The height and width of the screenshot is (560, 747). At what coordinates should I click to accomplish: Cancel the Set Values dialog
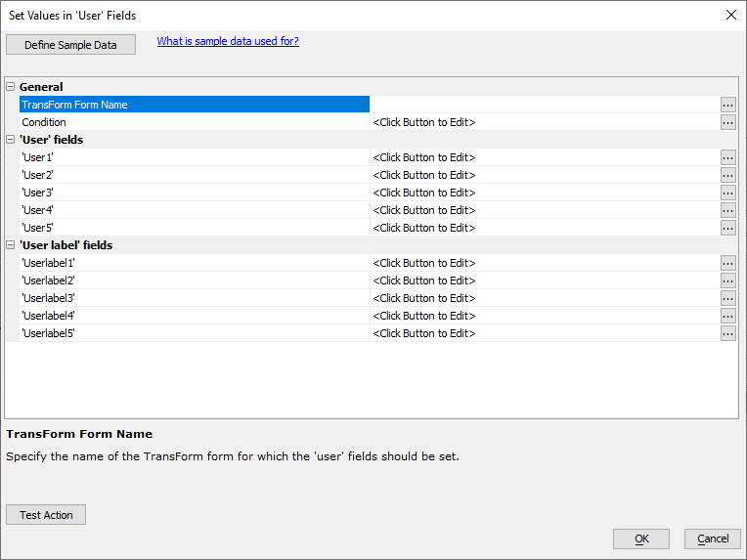click(713, 538)
